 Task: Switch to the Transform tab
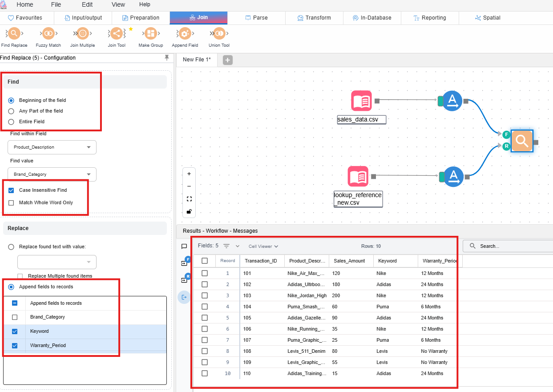click(314, 18)
